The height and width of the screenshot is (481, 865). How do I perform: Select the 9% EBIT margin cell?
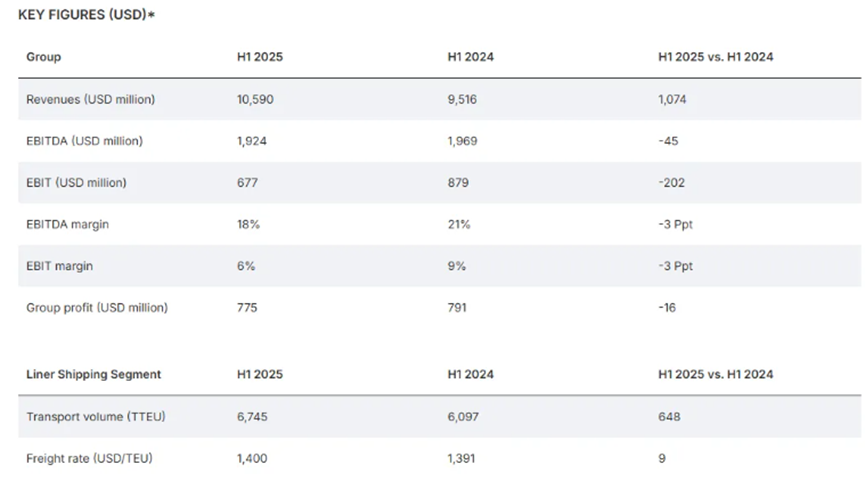pyautogui.click(x=456, y=266)
